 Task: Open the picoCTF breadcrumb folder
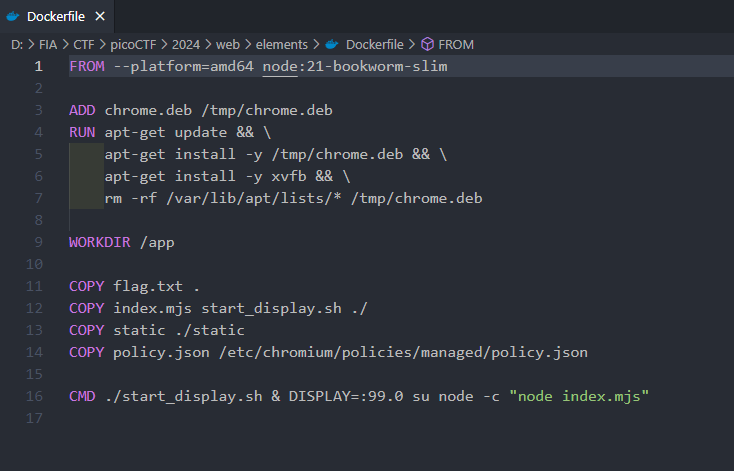click(133, 44)
